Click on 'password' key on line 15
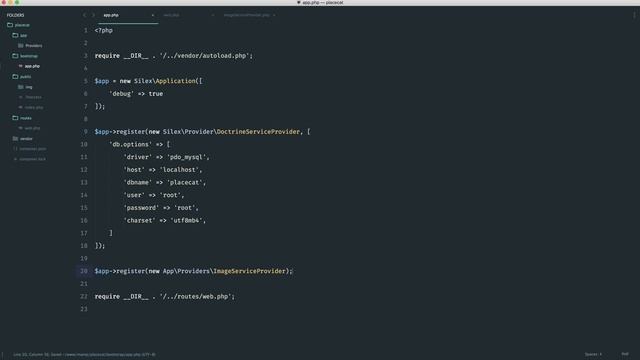This screenshot has width=640, height=360. point(141,208)
